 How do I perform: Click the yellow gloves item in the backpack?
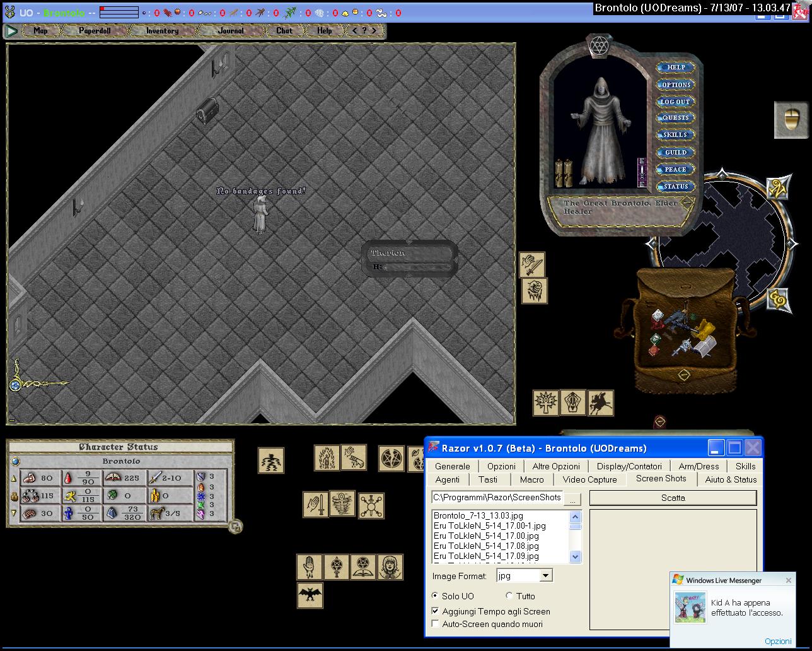click(707, 329)
